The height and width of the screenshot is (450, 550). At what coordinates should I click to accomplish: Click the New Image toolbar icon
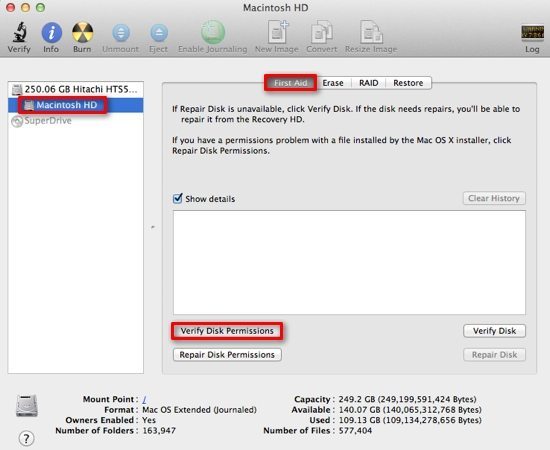point(277,32)
